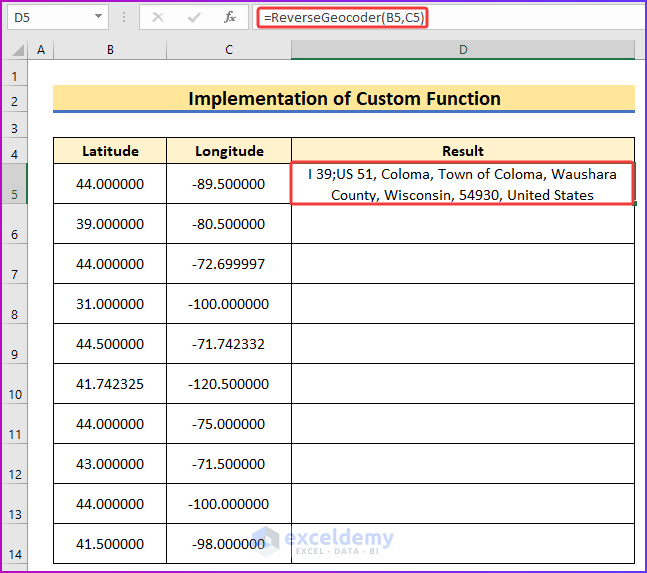Select latitude cell 44.500000
This screenshot has height=573, width=647.
coord(110,344)
